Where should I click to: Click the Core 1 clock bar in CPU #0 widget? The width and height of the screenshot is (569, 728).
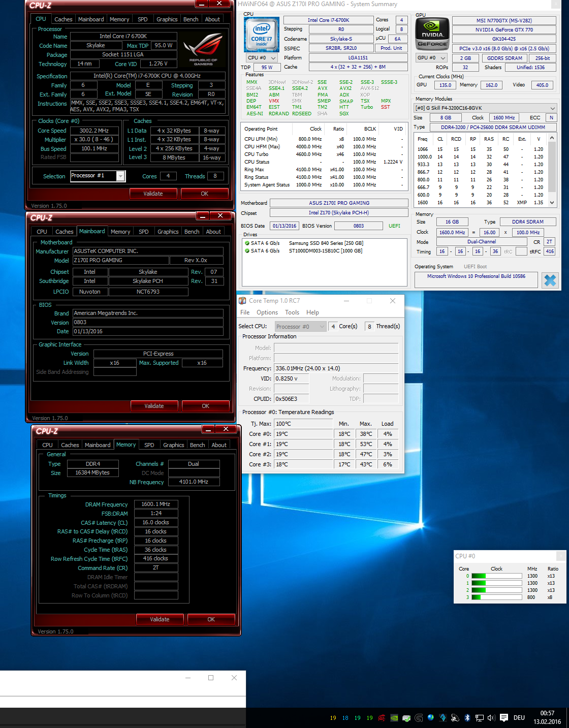[x=497, y=583]
